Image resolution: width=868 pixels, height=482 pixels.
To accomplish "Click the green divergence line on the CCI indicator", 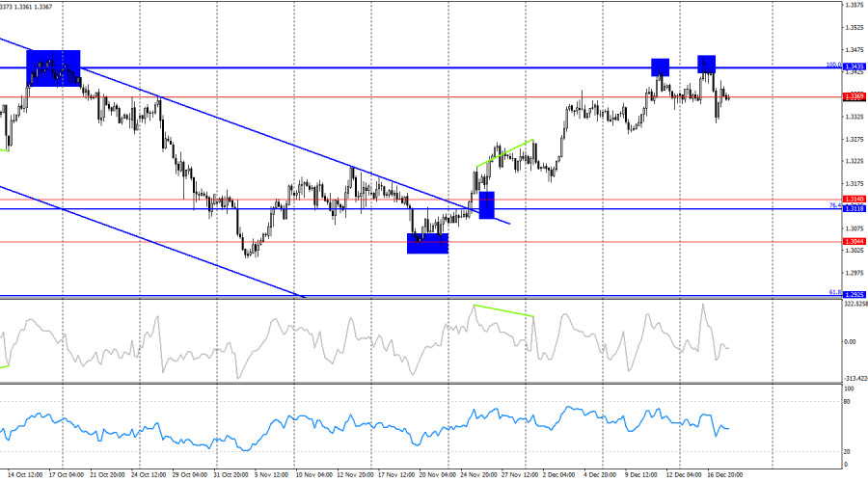I will 502,310.
